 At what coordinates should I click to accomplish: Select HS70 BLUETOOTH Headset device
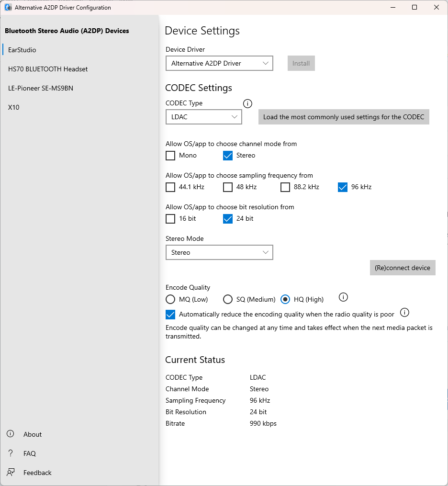(x=48, y=69)
